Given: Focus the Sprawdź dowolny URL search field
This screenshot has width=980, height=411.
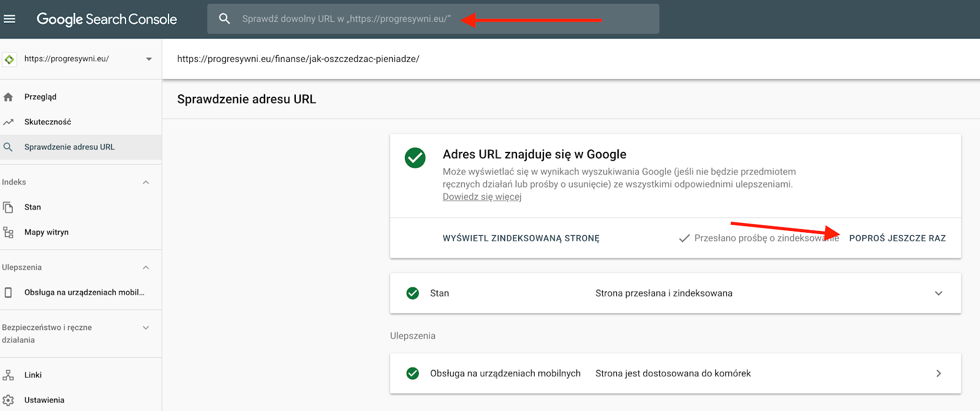Looking at the screenshot, I should click(x=433, y=19).
